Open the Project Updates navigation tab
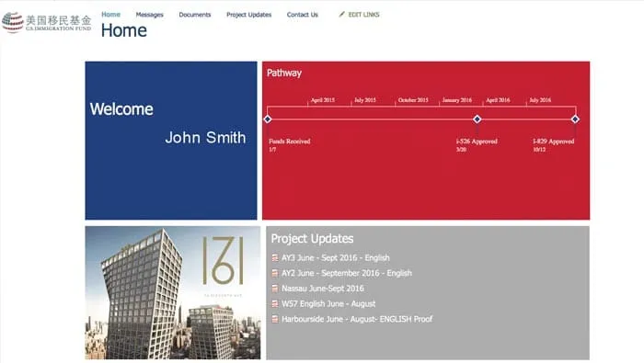This screenshot has height=363, width=644. pyautogui.click(x=249, y=15)
